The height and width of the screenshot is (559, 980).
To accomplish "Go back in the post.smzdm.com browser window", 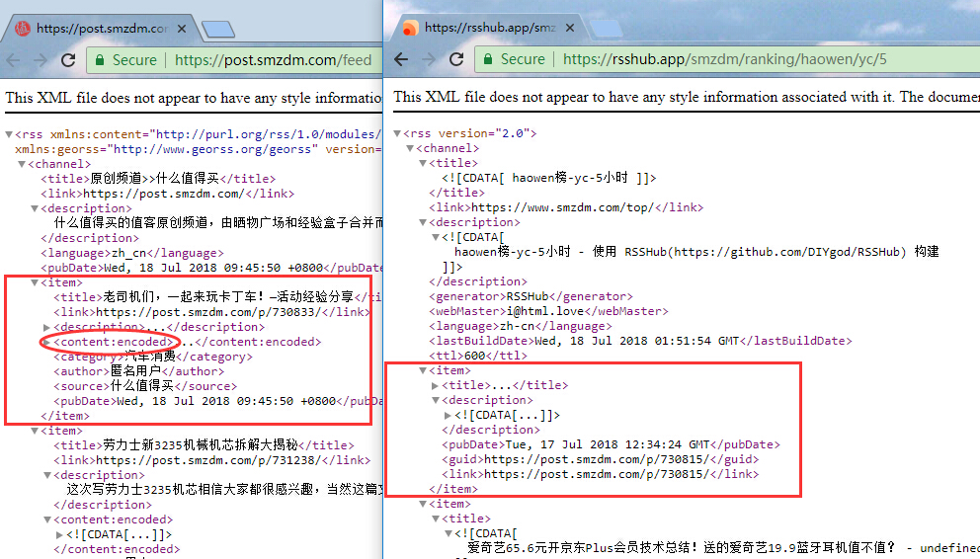I will [x=13, y=60].
